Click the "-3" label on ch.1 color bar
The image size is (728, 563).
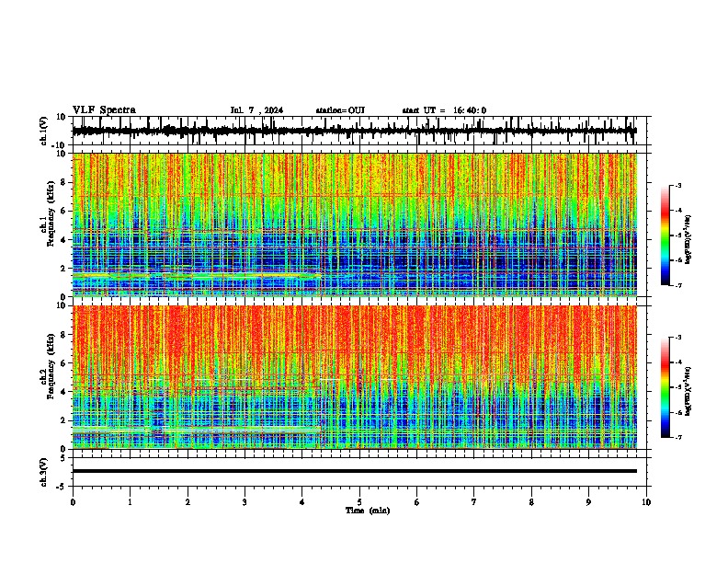(678, 186)
